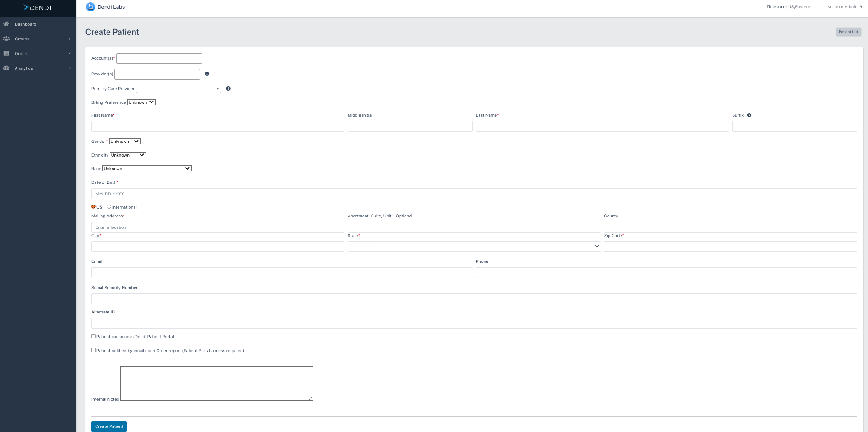
Task: Enable Patient can access Dendi Patient Portal
Action: pos(93,336)
